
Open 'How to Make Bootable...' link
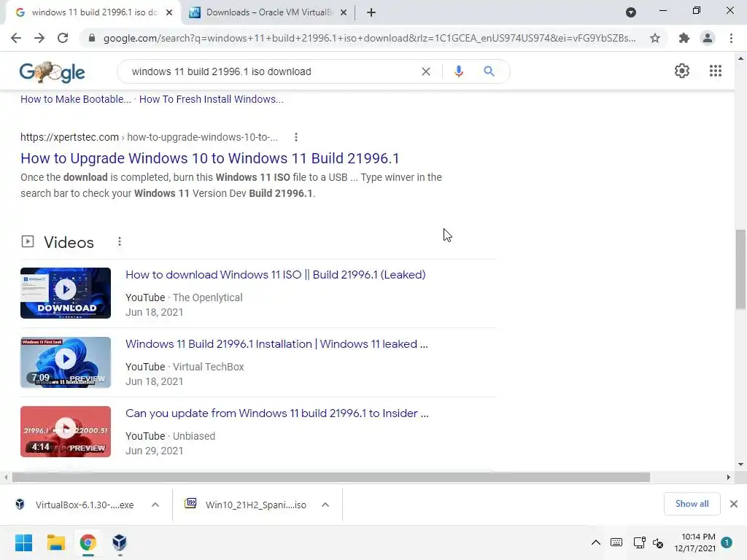point(76,99)
